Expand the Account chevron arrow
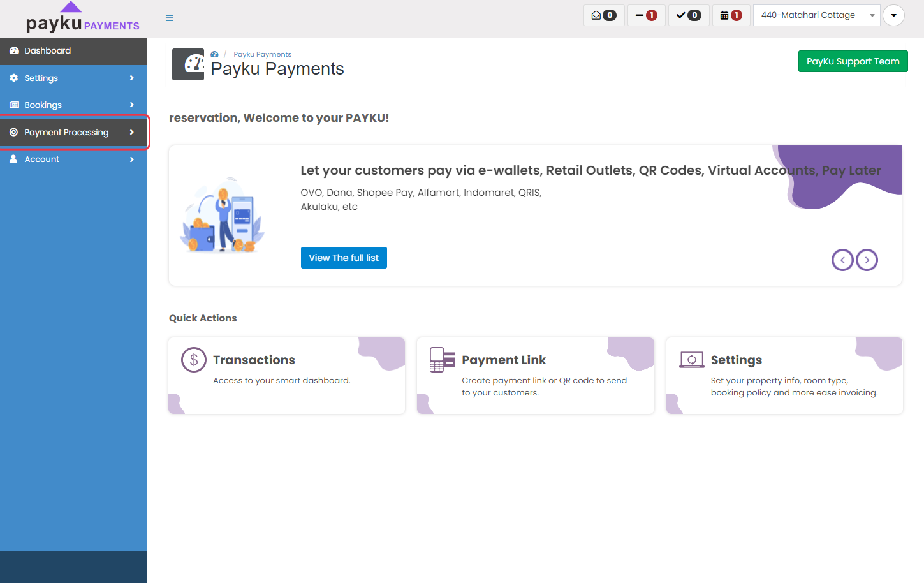 [x=132, y=159]
